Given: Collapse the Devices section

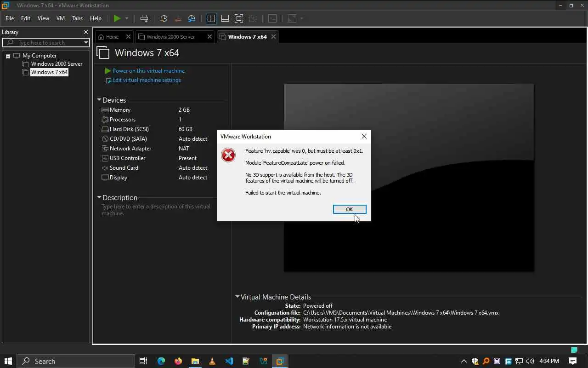Looking at the screenshot, I should pyautogui.click(x=99, y=100).
